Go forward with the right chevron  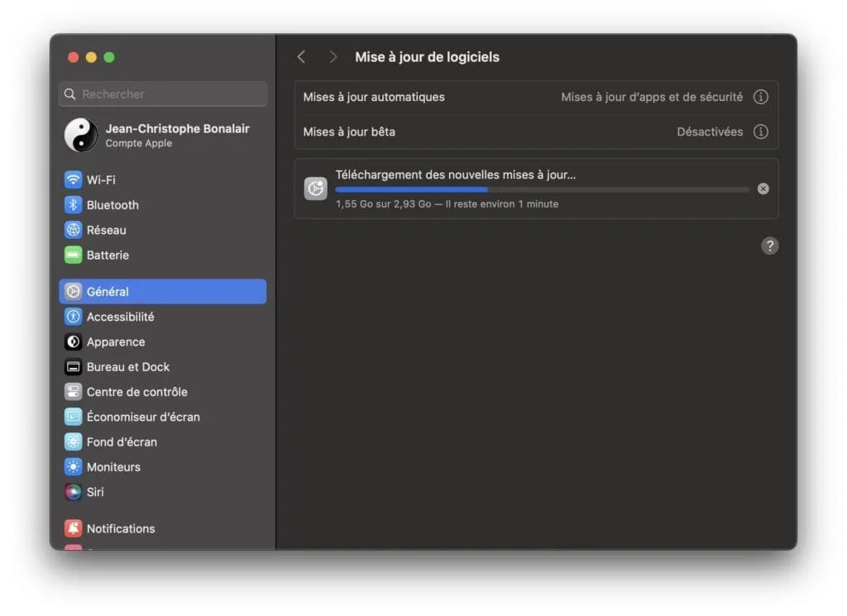coord(333,57)
